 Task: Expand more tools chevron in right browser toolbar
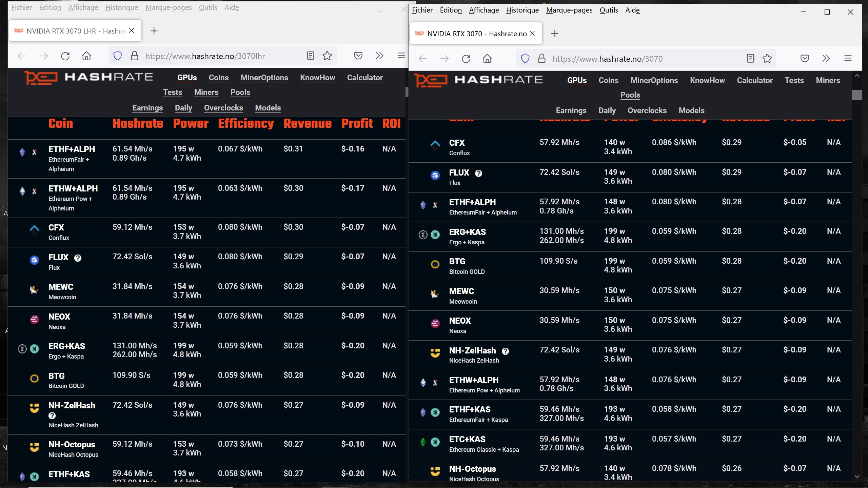click(x=826, y=59)
